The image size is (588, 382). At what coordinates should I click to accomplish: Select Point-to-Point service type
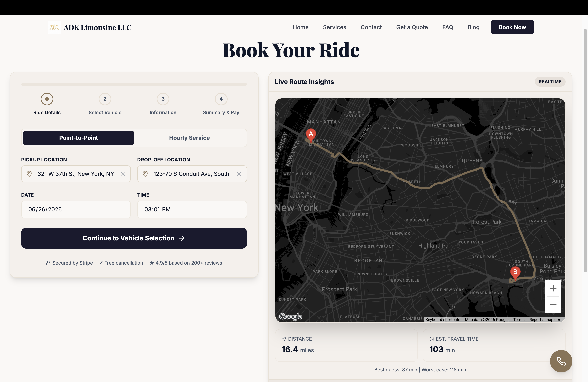pos(79,138)
